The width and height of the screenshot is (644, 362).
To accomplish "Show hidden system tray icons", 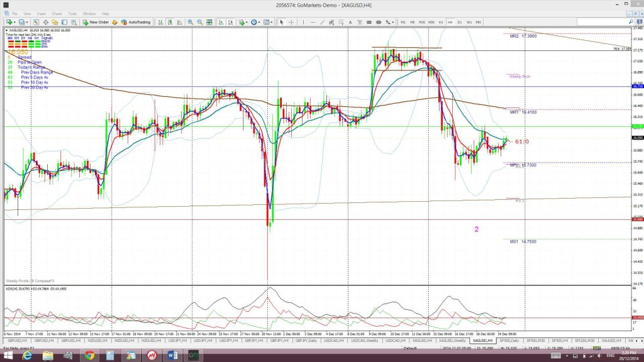I will tap(567, 356).
